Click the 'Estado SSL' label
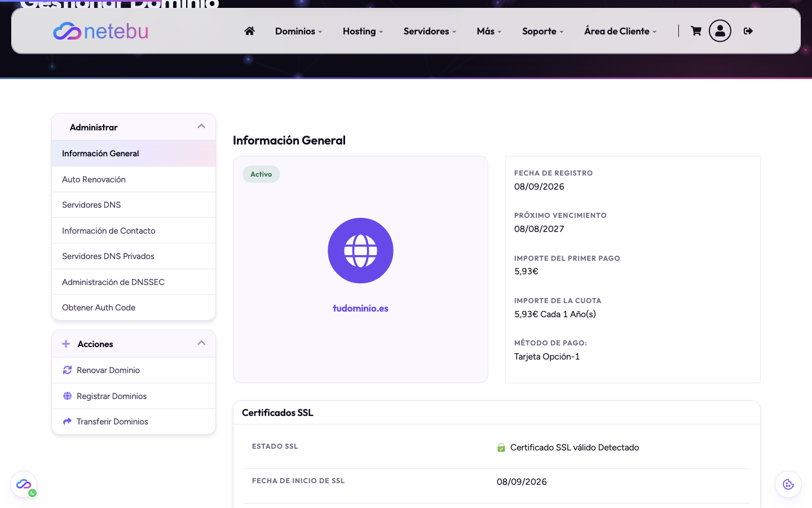The width and height of the screenshot is (812, 508). tap(275, 446)
